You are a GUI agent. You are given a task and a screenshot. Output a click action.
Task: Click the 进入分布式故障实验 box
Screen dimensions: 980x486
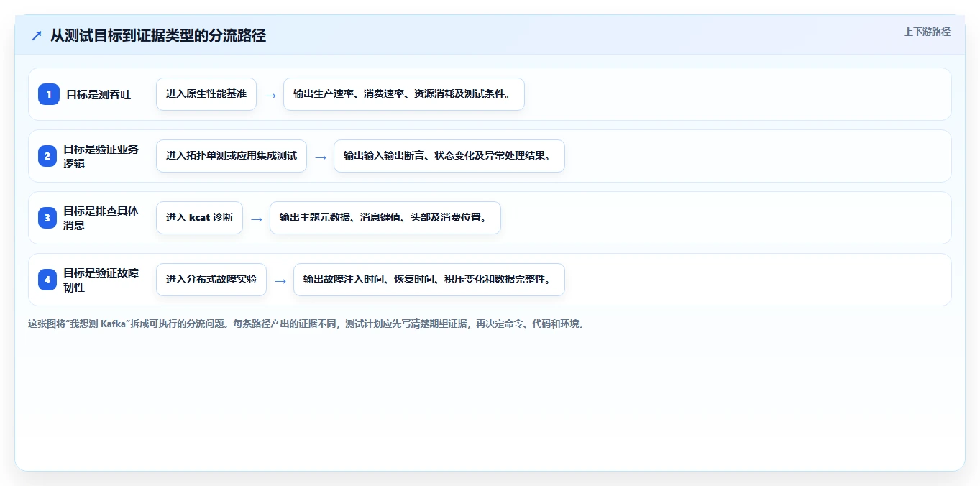(x=211, y=280)
